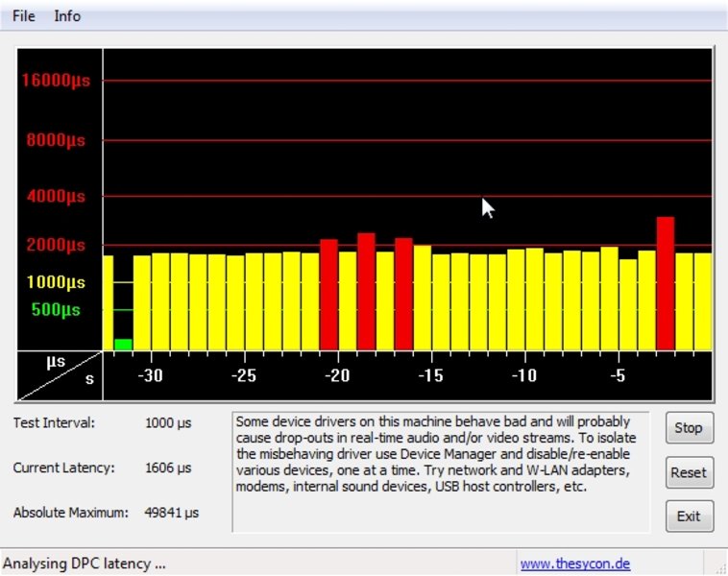Click the Test Interval label

click(54, 422)
